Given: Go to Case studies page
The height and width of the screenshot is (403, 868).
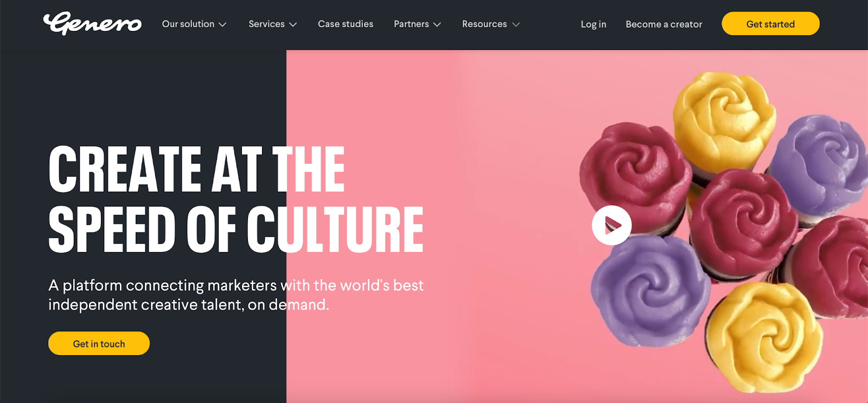Looking at the screenshot, I should coord(346,24).
